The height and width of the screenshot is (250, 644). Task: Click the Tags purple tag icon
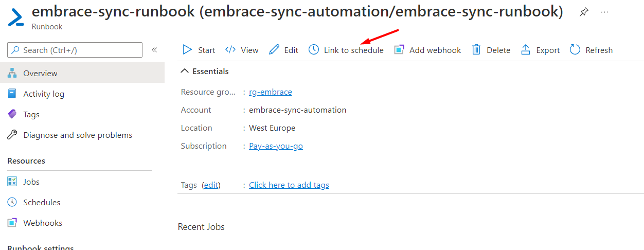coord(12,114)
